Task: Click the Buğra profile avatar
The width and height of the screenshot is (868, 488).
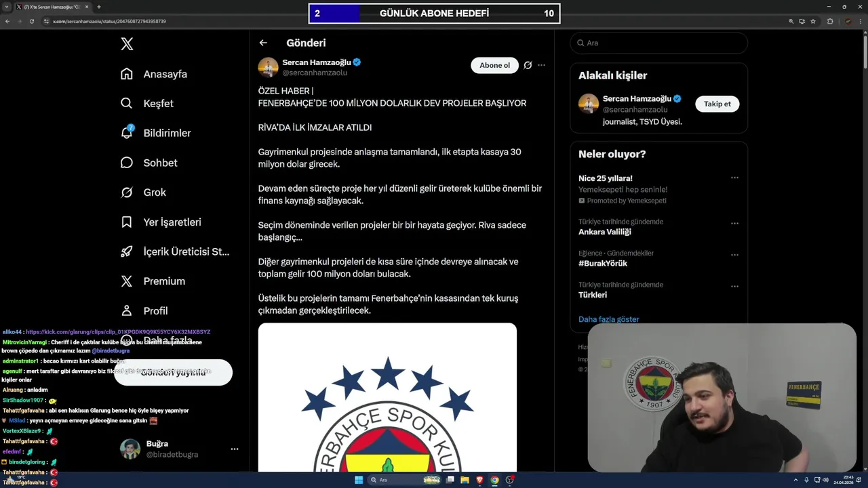Action: (130, 449)
